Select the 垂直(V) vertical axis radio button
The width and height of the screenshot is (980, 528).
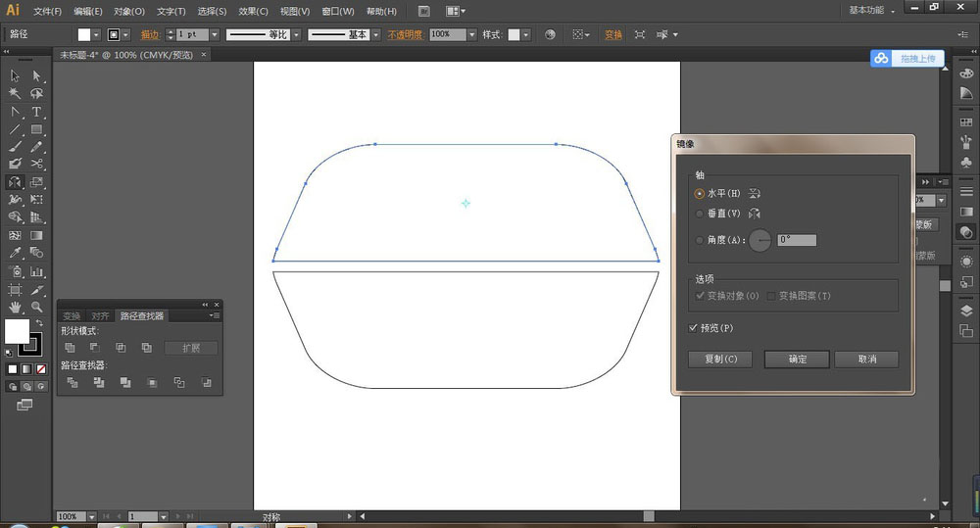click(699, 213)
